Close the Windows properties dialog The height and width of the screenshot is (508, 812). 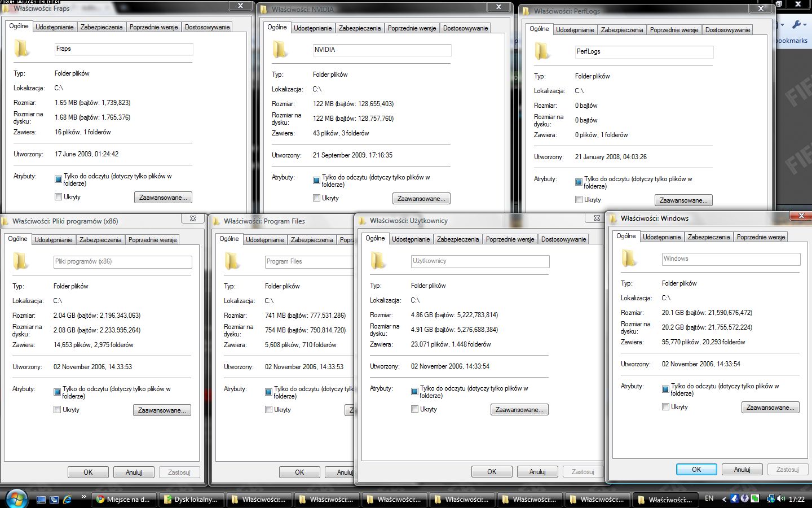point(801,216)
